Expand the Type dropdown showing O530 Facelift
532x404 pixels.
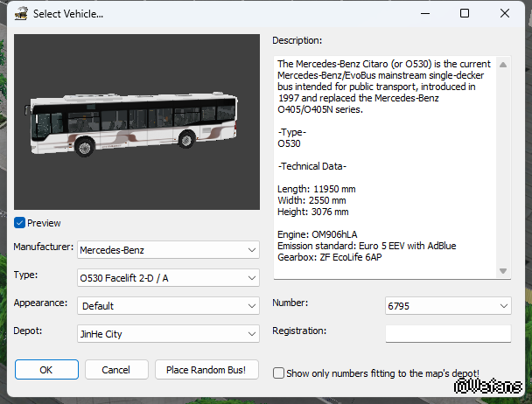point(168,278)
